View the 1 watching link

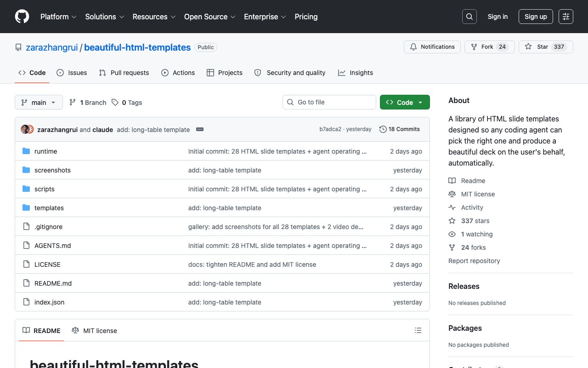pyautogui.click(x=470, y=234)
